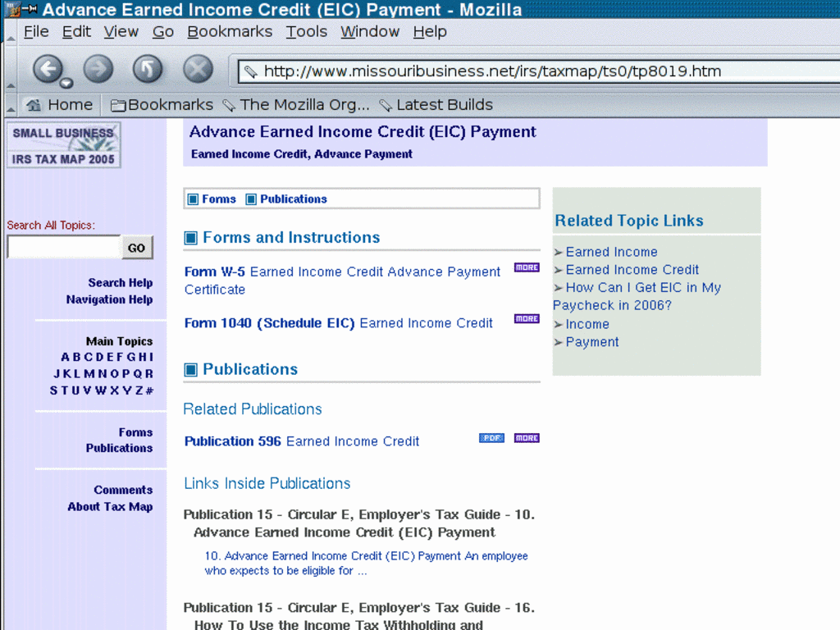Open the Earned Income related topic link
This screenshot has width=840, height=630.
(x=611, y=252)
